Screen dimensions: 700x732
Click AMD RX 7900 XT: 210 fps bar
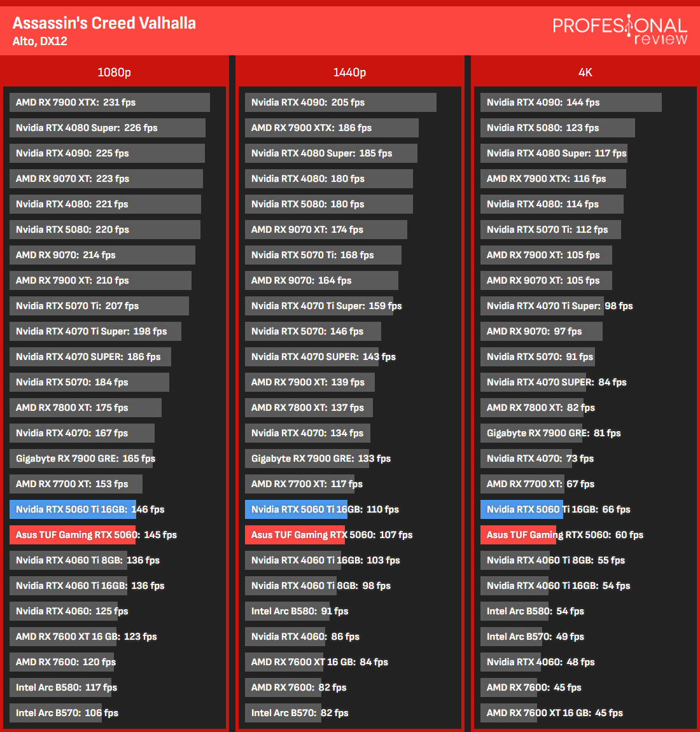coord(101,280)
